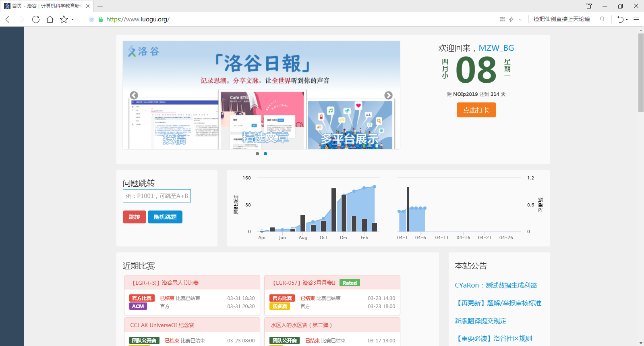Viewport: 644px width, 346px height.
Task: Click the undo closed tab icon
Action: 620,19
